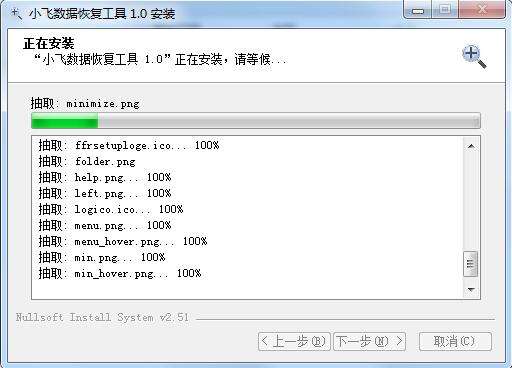Select the logico.ico 100% log row
Viewport: 512px width, 368px height.
tap(111, 209)
